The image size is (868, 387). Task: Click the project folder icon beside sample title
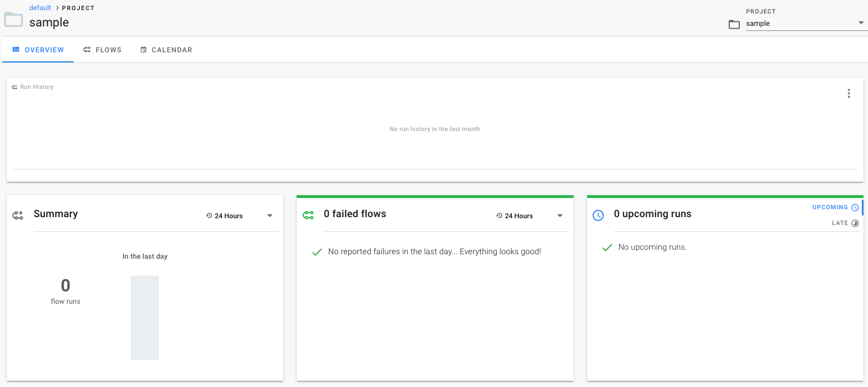(13, 20)
